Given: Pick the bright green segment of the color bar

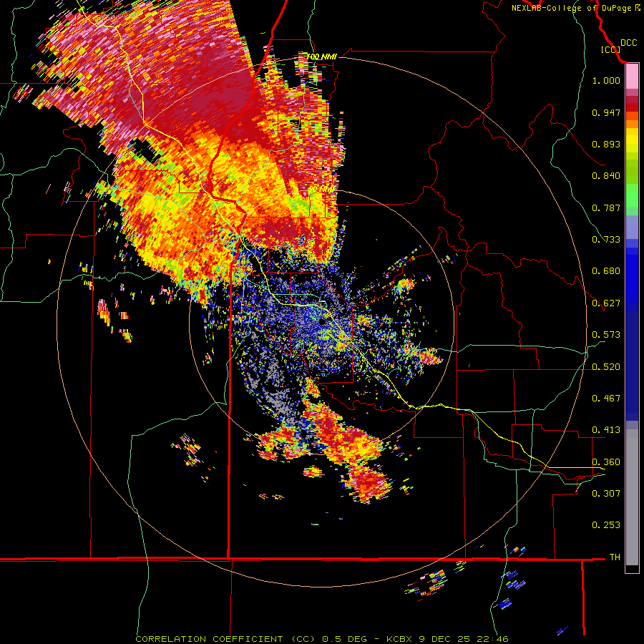Looking at the screenshot, I should tap(632, 196).
